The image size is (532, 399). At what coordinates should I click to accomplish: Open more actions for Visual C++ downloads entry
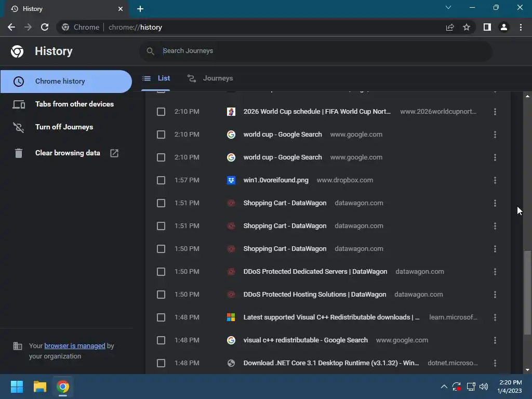tap(495, 317)
